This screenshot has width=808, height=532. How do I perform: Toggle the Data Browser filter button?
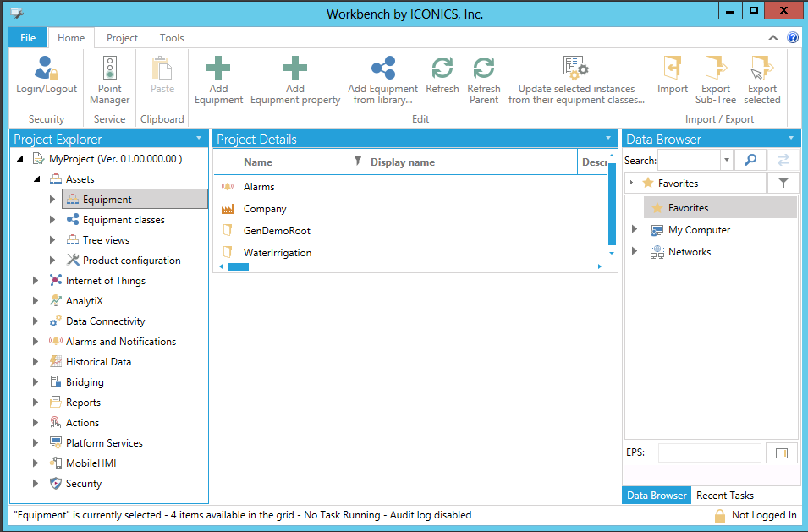coord(783,183)
